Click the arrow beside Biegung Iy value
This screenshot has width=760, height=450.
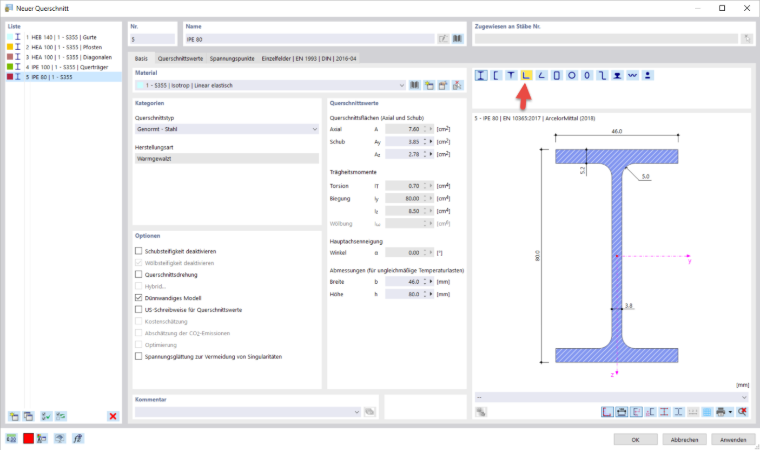click(431, 198)
